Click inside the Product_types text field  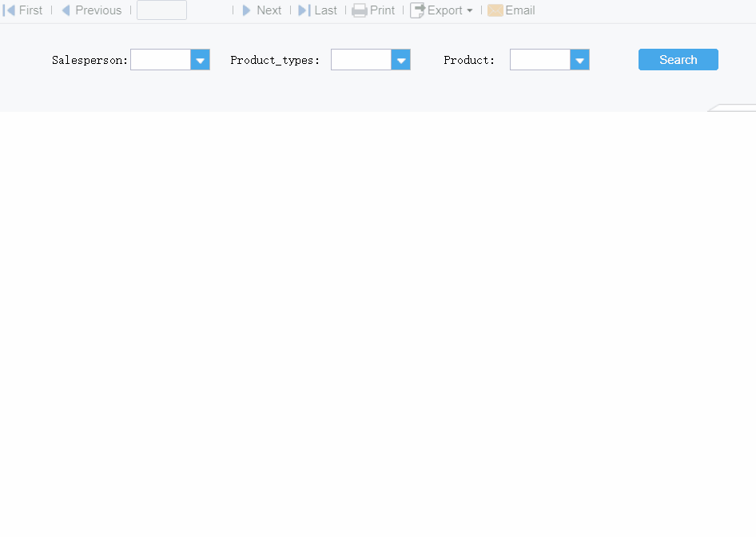(x=360, y=59)
